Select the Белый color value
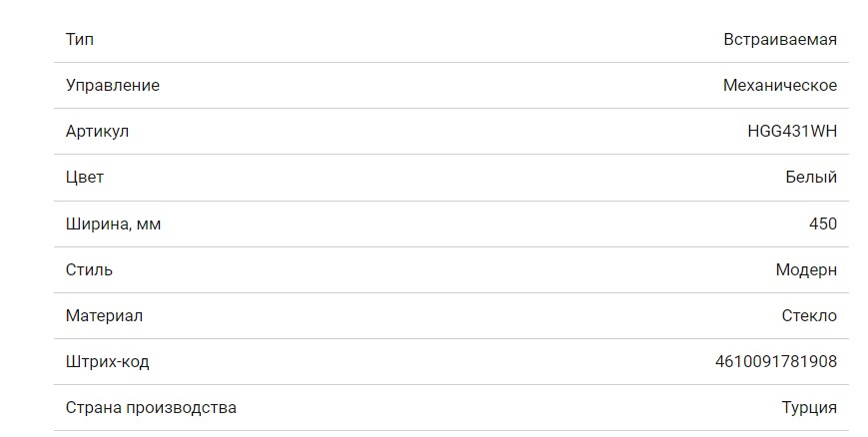The height and width of the screenshot is (437, 868). pyautogui.click(x=811, y=178)
